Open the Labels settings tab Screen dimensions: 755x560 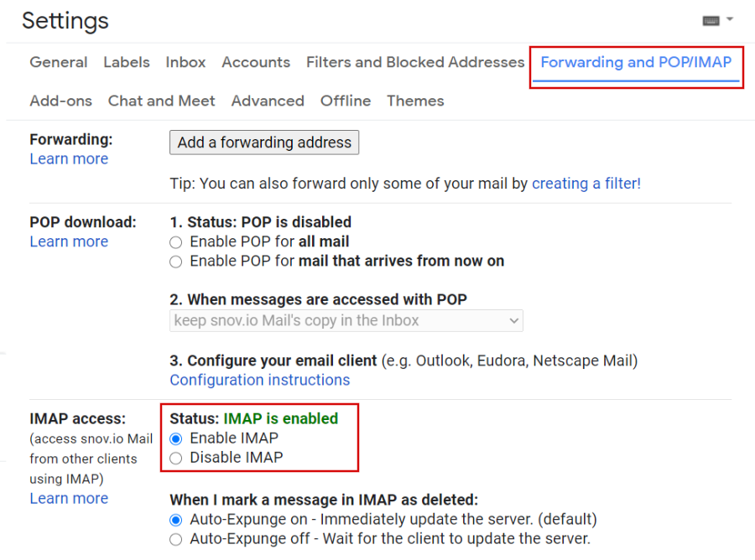coord(127,62)
